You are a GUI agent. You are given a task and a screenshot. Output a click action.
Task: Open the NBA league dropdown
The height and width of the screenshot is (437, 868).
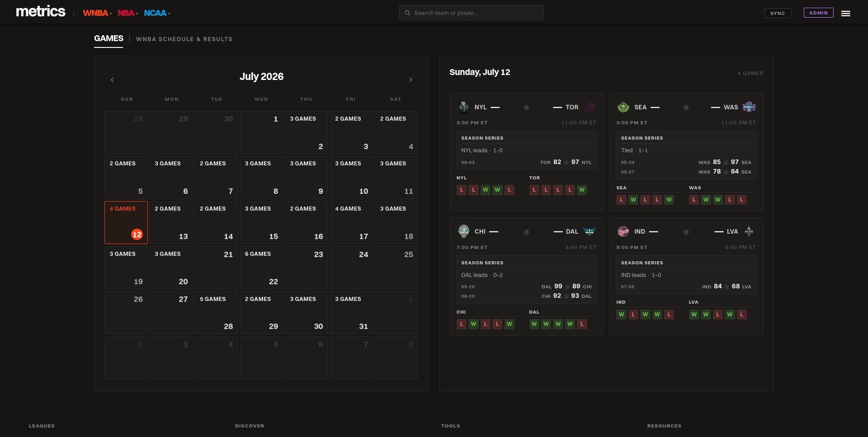128,13
